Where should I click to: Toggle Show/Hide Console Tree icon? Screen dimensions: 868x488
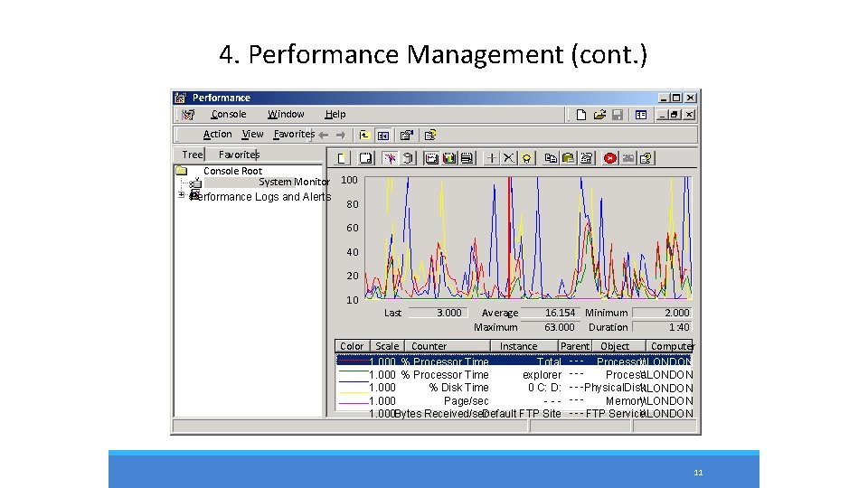click(x=383, y=135)
